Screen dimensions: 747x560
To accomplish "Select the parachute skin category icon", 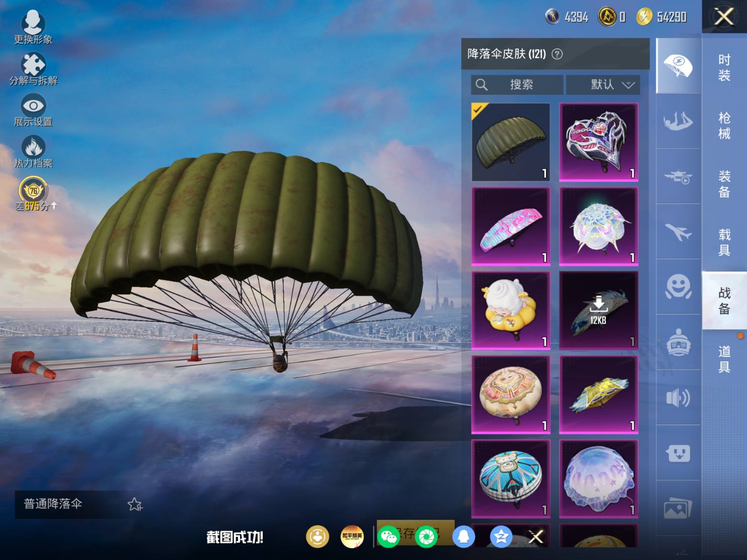I will point(678,66).
